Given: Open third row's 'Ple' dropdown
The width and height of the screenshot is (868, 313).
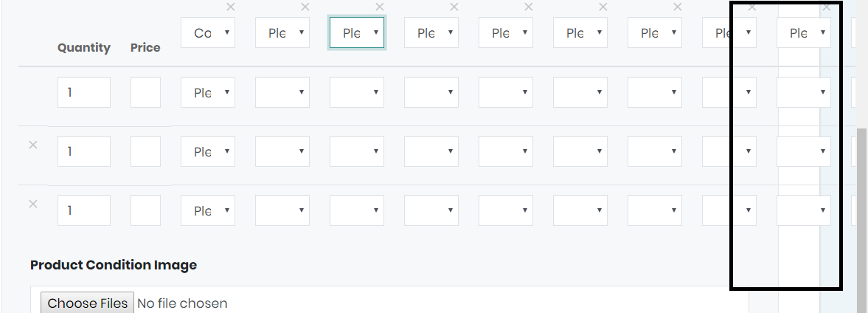Looking at the screenshot, I should tap(208, 210).
